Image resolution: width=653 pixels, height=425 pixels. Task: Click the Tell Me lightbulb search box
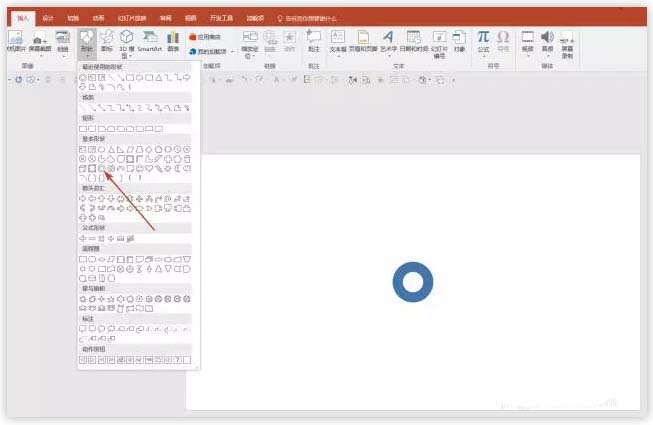(x=307, y=19)
